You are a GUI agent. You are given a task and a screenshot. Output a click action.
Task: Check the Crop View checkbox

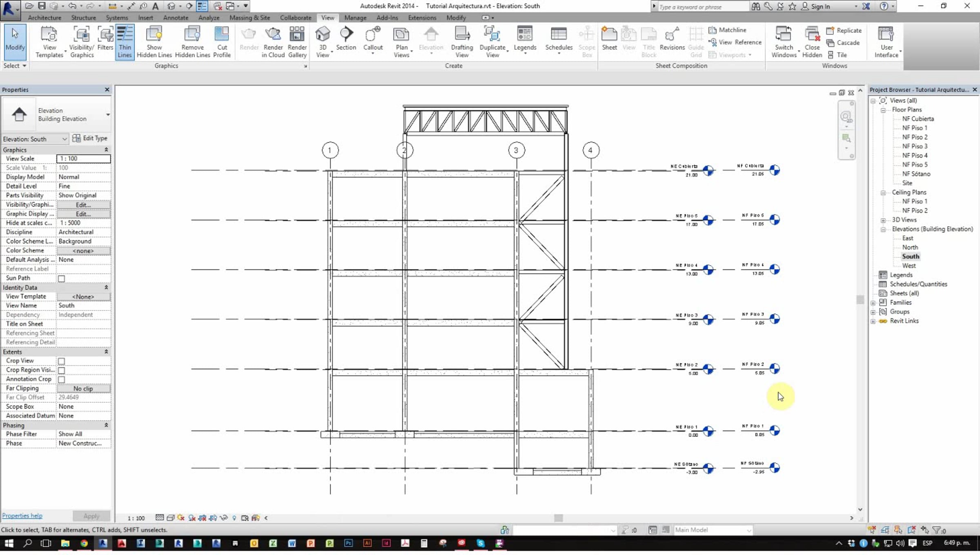pos(61,361)
